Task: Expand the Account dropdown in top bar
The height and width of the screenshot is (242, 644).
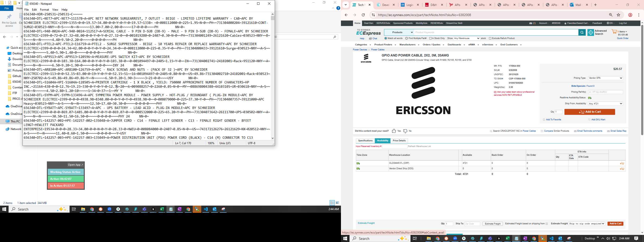Action: (544, 23)
